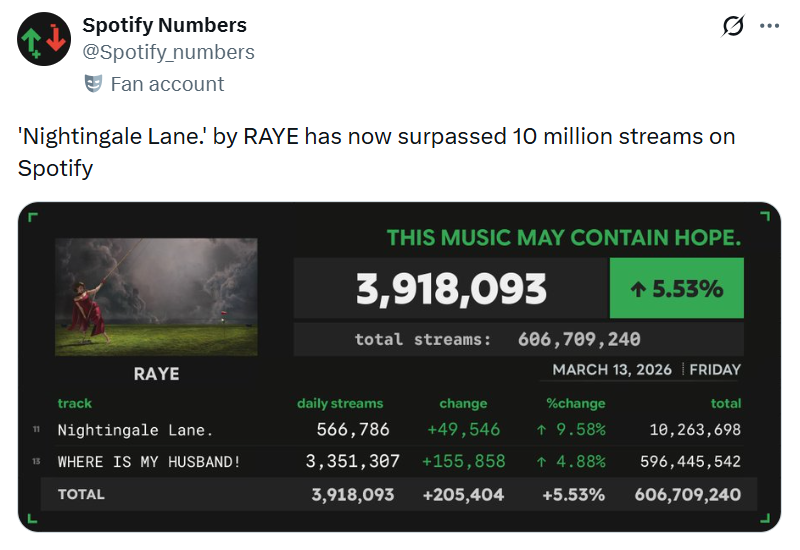
Task: Click the Grok slashed-circle icon
Action: click(x=733, y=26)
